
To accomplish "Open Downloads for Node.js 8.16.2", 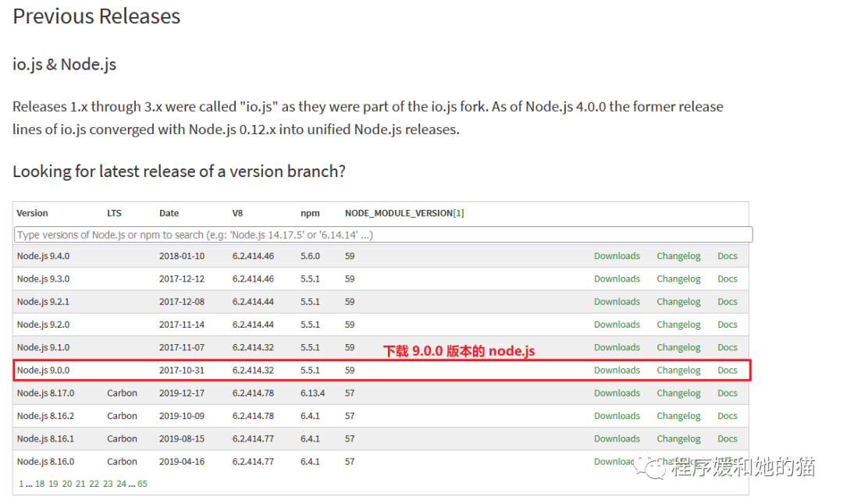I will point(617,416).
